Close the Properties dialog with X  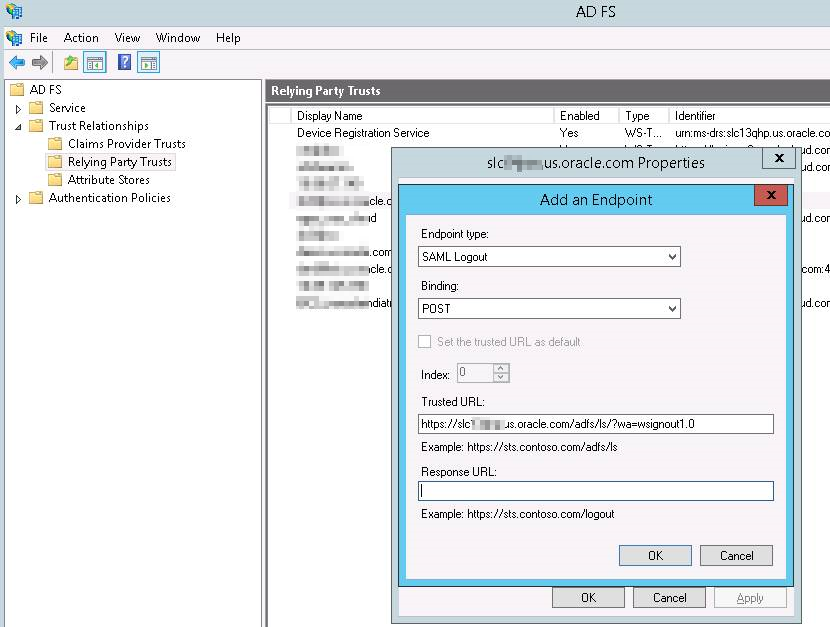point(779,158)
